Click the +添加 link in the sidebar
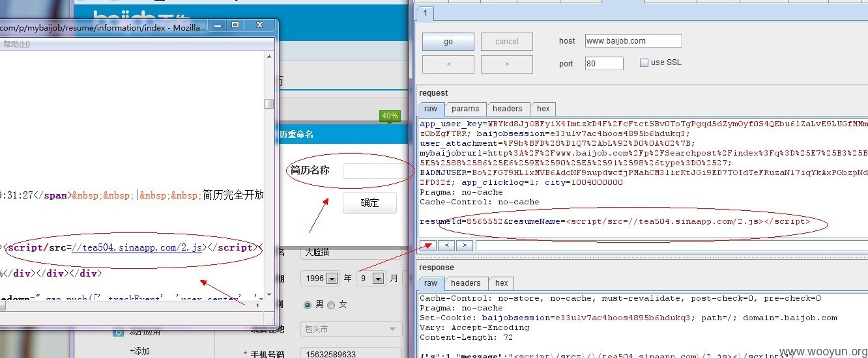The width and height of the screenshot is (868, 358). (139, 351)
